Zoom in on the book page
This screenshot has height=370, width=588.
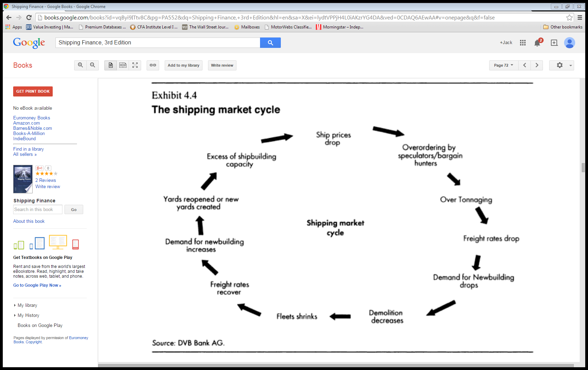[x=80, y=65]
